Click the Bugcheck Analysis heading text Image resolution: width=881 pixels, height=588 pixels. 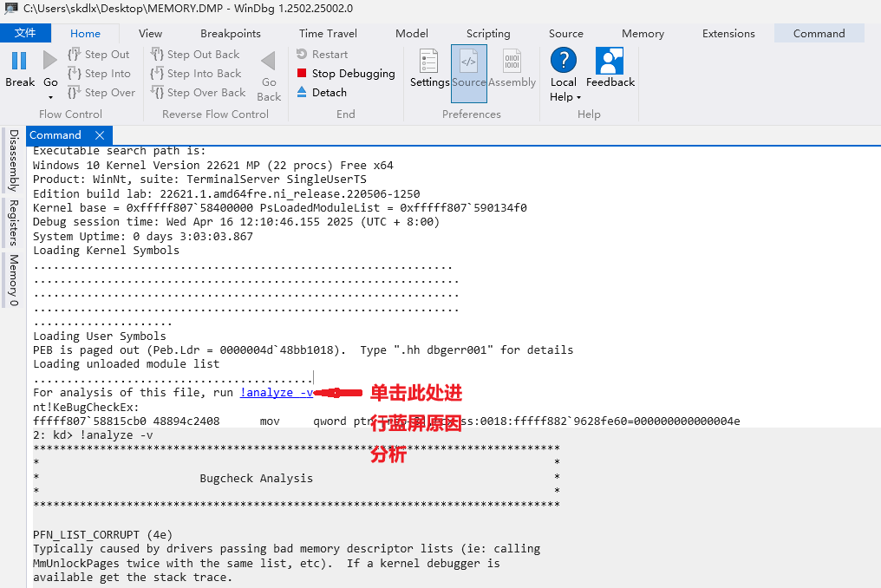pyautogui.click(x=256, y=478)
